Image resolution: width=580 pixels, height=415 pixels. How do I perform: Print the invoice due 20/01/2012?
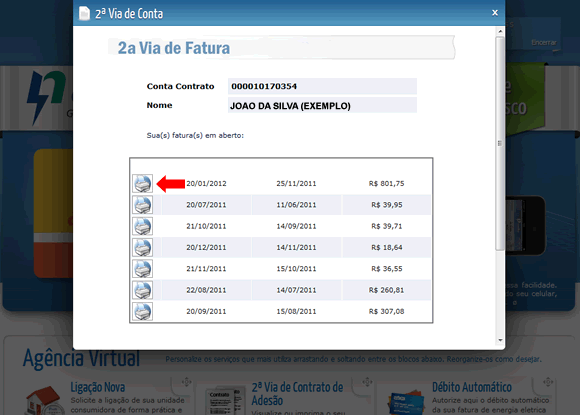142,183
